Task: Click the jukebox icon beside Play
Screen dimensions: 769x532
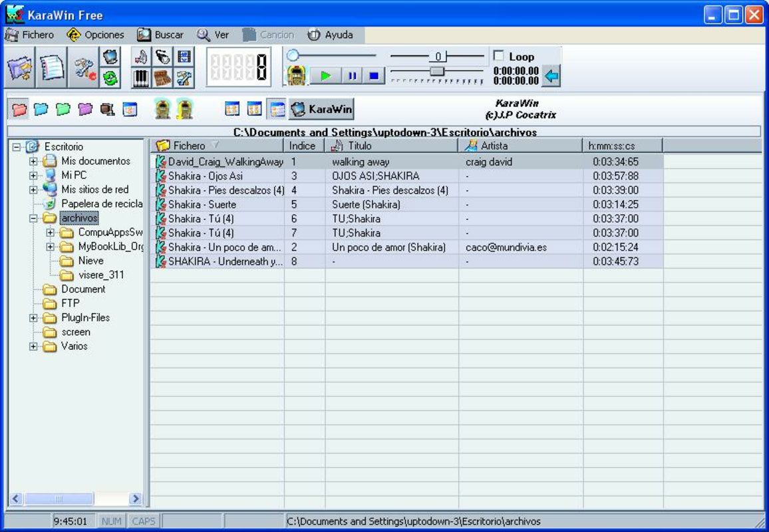Action: 296,76
